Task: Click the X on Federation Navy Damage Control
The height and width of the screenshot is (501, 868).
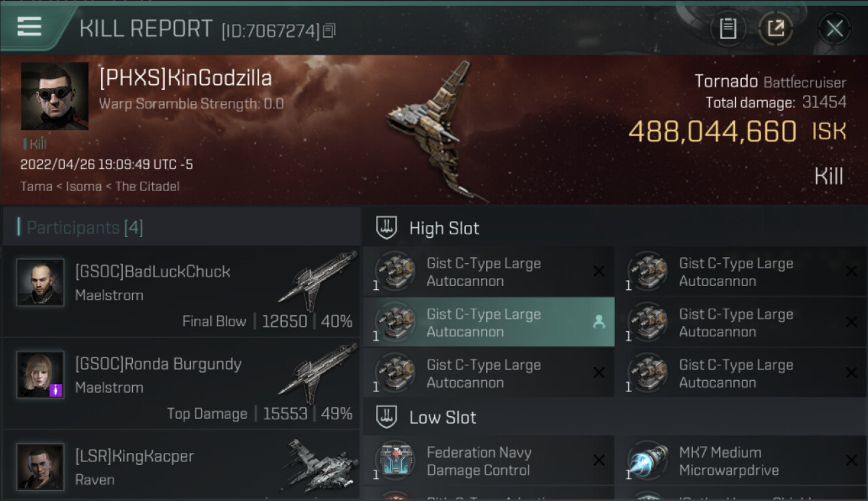Action: 599,461
